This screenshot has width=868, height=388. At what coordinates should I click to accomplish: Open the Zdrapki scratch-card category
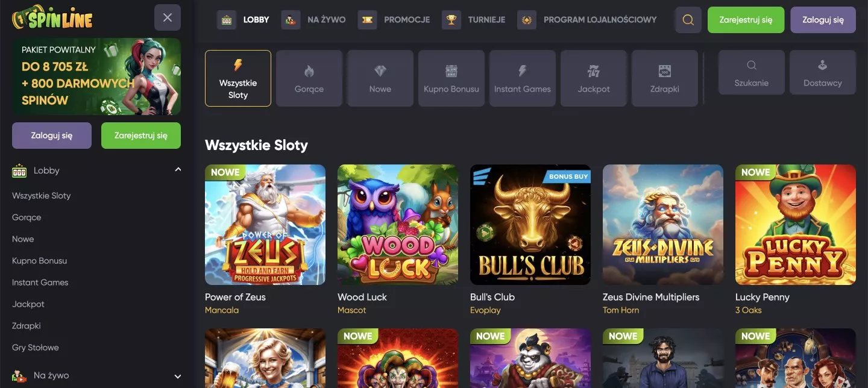coord(665,78)
